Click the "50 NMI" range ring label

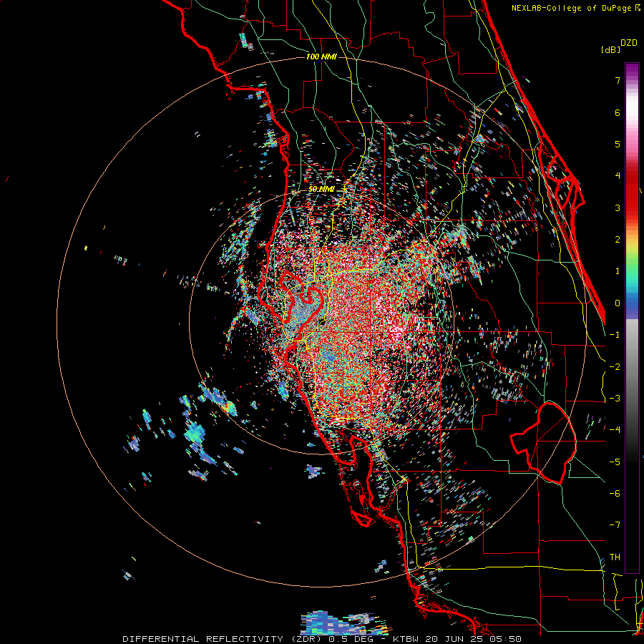click(321, 189)
